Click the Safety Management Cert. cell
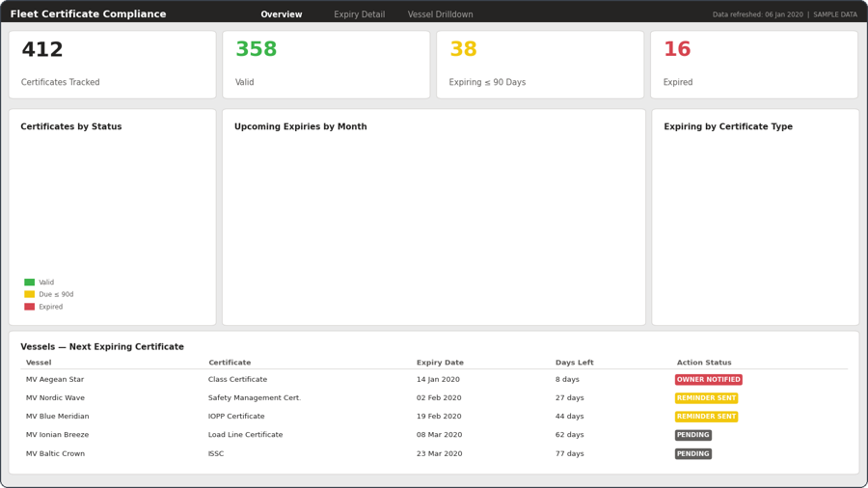Image resolution: width=868 pixels, height=488 pixels. click(x=255, y=397)
